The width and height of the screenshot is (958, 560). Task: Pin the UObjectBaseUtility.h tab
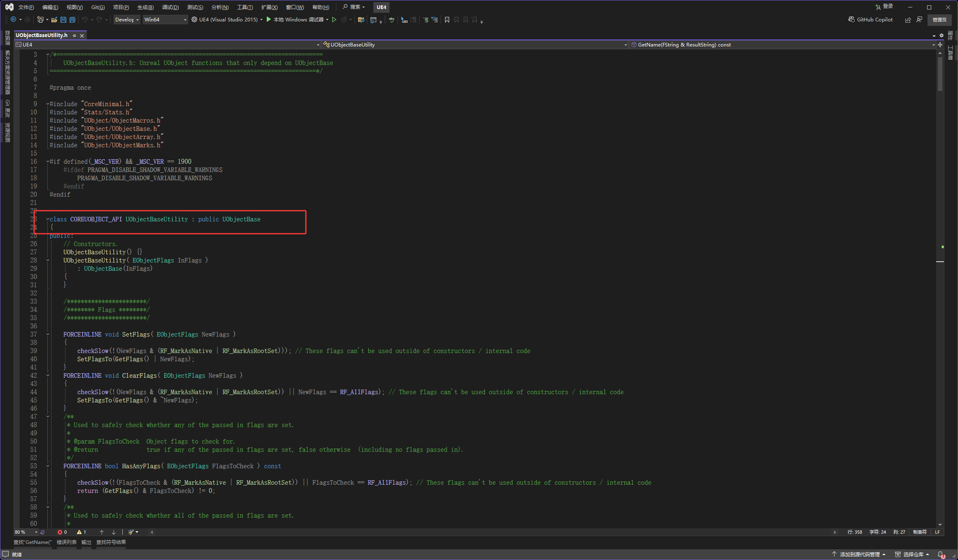pos(75,36)
